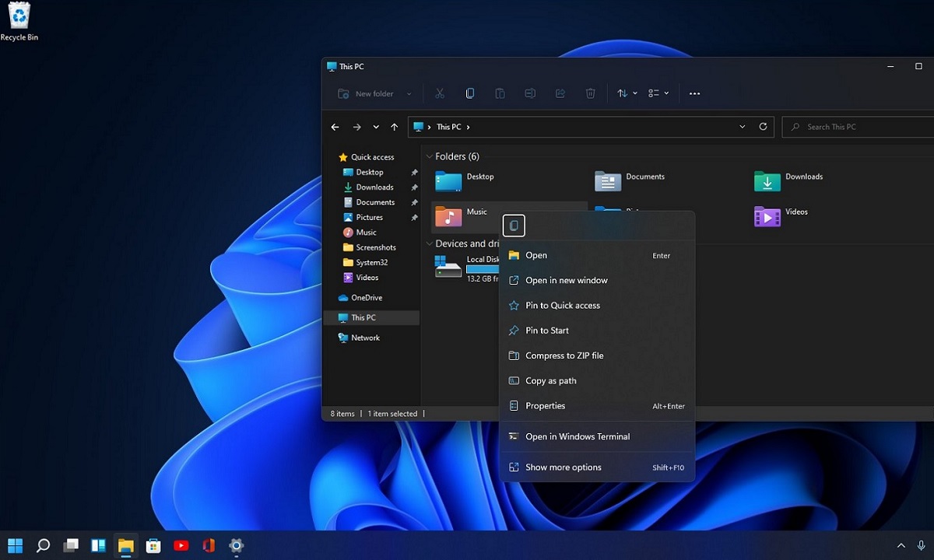
Task: Click the Delete trash icon
Action: coord(590,93)
